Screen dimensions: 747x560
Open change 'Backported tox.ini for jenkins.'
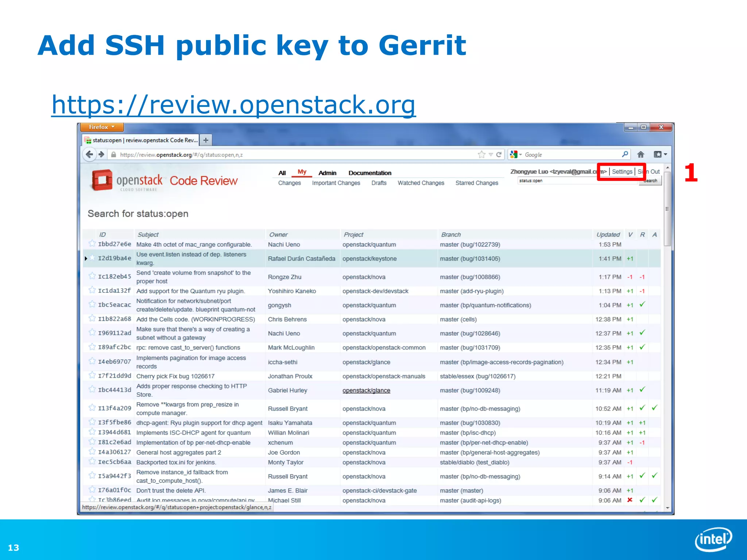click(x=176, y=462)
